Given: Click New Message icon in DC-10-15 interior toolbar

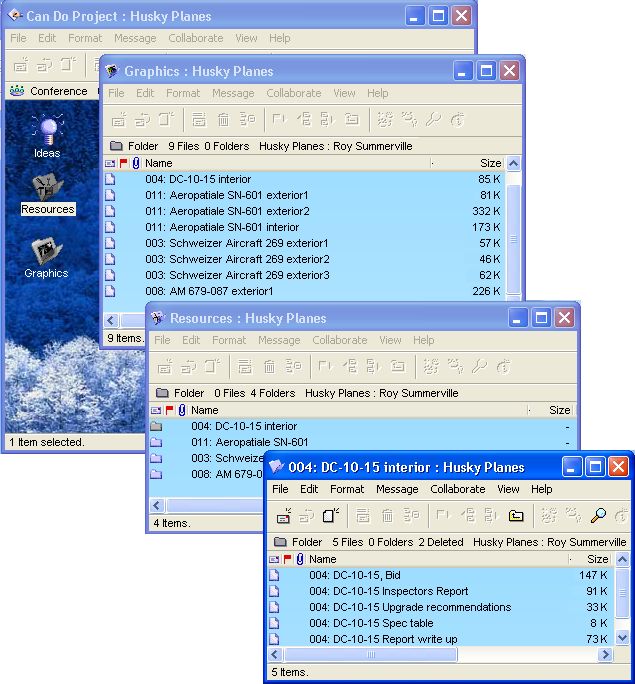Looking at the screenshot, I should tap(284, 516).
